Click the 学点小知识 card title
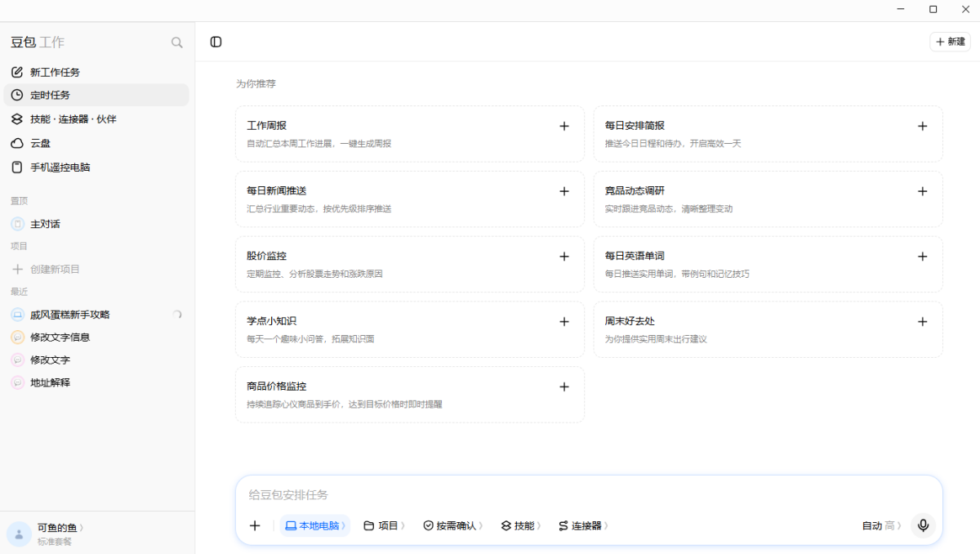Screen dimensions: 980x554 tap(271, 321)
